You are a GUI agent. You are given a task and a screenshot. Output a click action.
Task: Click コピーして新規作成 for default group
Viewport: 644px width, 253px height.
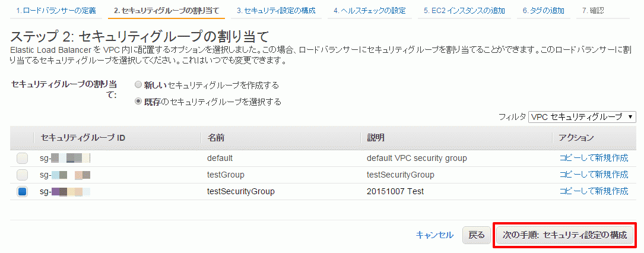[x=594, y=158]
